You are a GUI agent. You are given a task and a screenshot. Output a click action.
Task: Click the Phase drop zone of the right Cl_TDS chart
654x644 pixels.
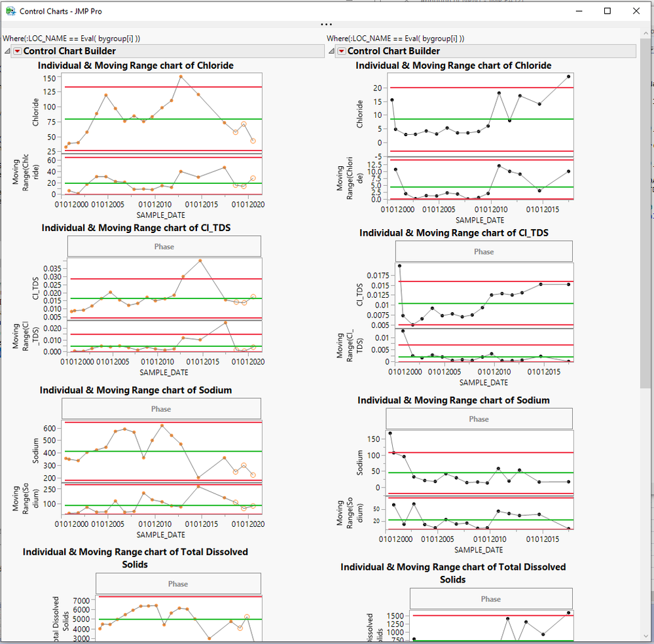point(484,251)
